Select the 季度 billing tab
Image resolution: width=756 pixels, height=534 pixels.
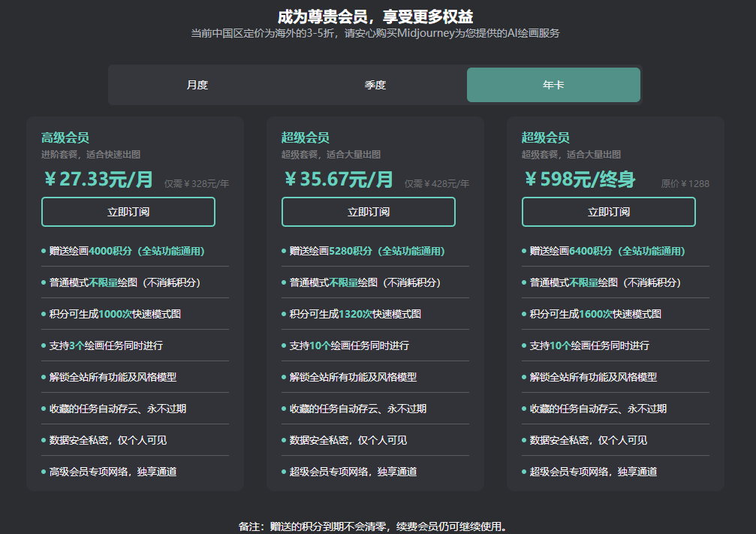(x=375, y=85)
